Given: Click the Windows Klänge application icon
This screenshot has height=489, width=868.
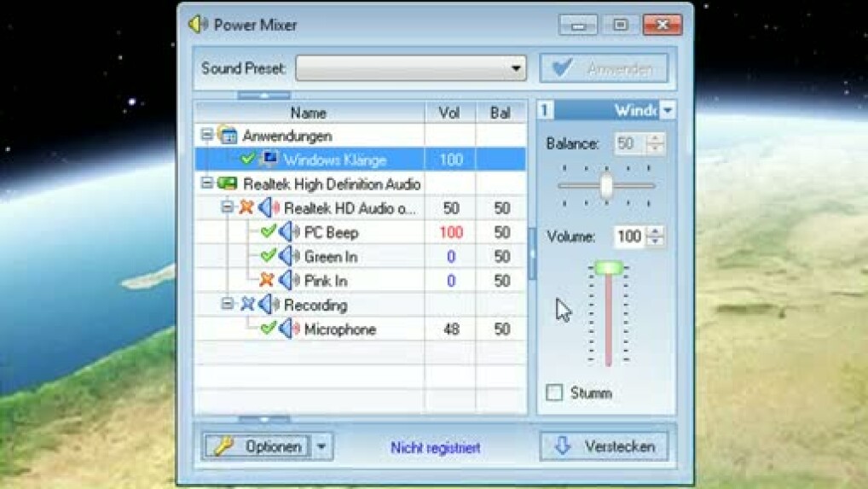Looking at the screenshot, I should 269,160.
